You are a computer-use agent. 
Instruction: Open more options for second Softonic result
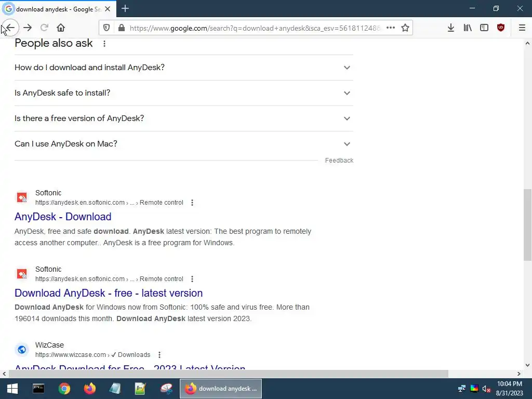192,279
